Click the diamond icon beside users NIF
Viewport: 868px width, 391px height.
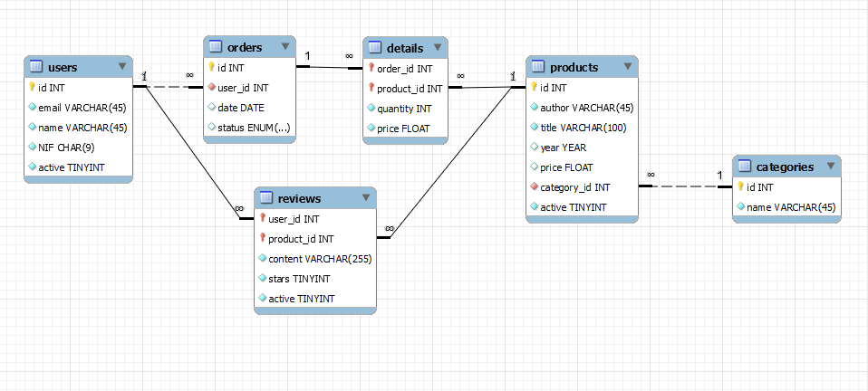(x=32, y=148)
